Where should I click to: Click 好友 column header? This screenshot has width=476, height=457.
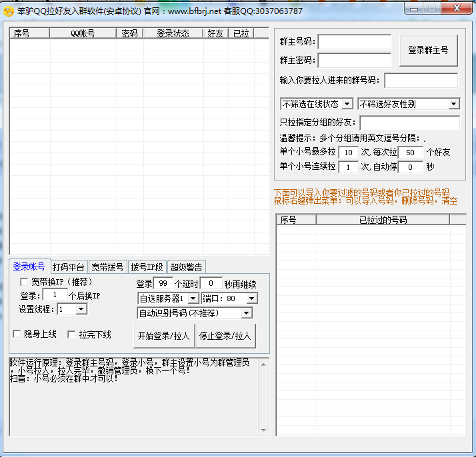tap(216, 33)
